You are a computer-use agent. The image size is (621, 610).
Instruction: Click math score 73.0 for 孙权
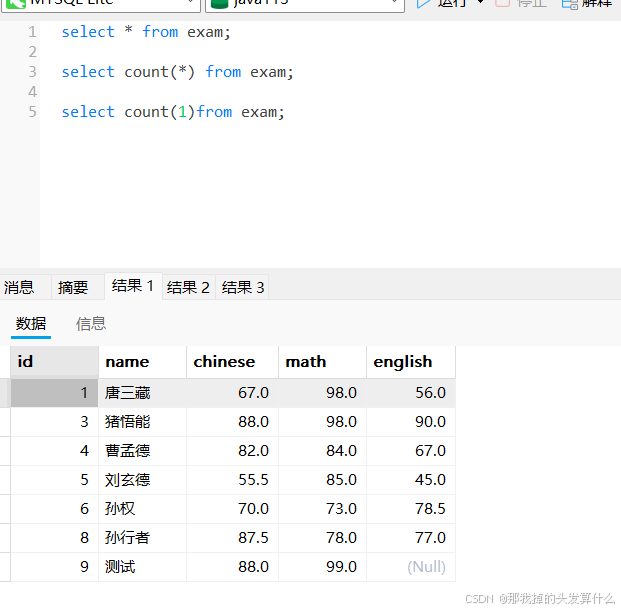click(322, 509)
